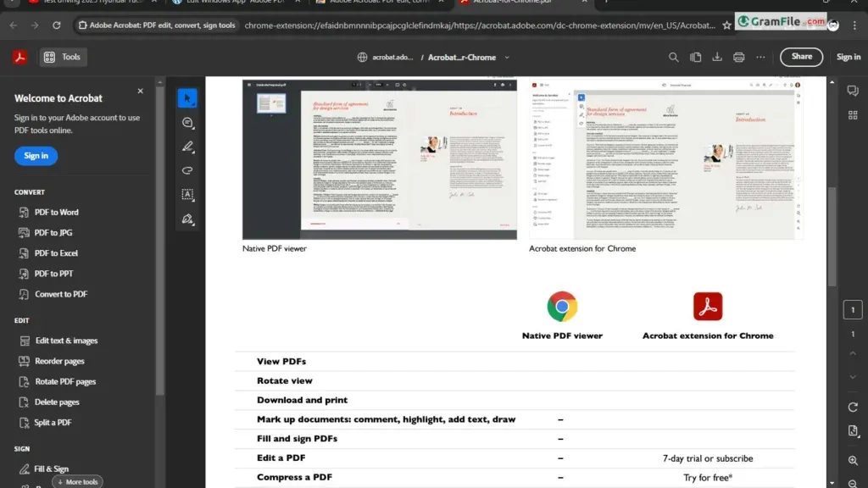Image resolution: width=868 pixels, height=488 pixels.
Task: Download the PDF with the download icon
Action: pos(717,57)
